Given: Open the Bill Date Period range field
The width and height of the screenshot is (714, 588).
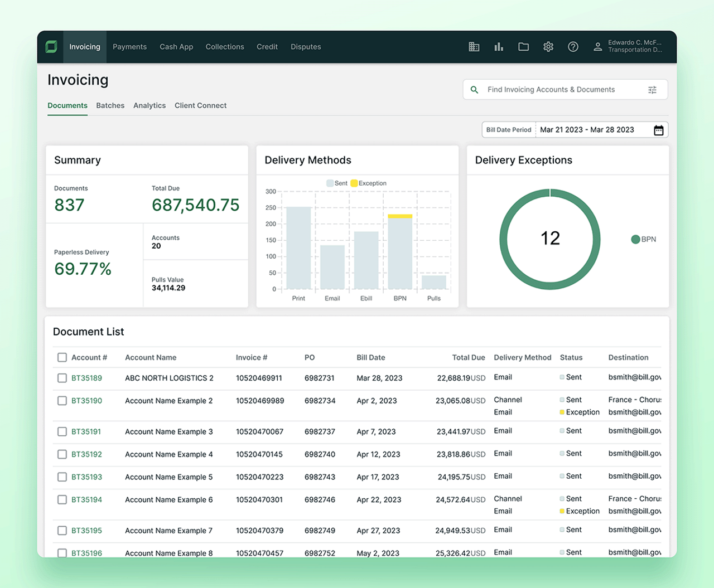Looking at the screenshot, I should 575,130.
